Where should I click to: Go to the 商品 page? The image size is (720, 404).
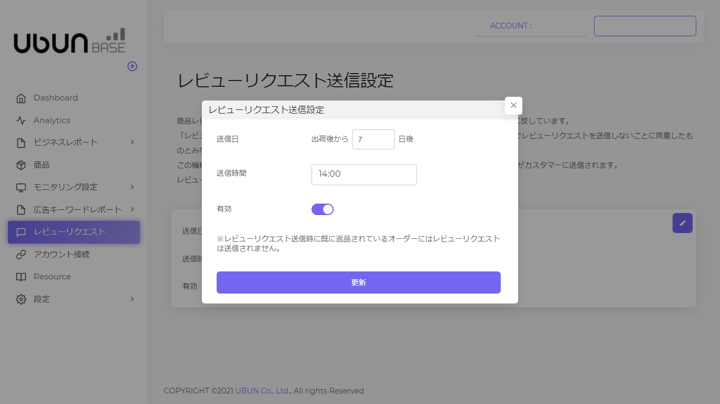coord(74,165)
